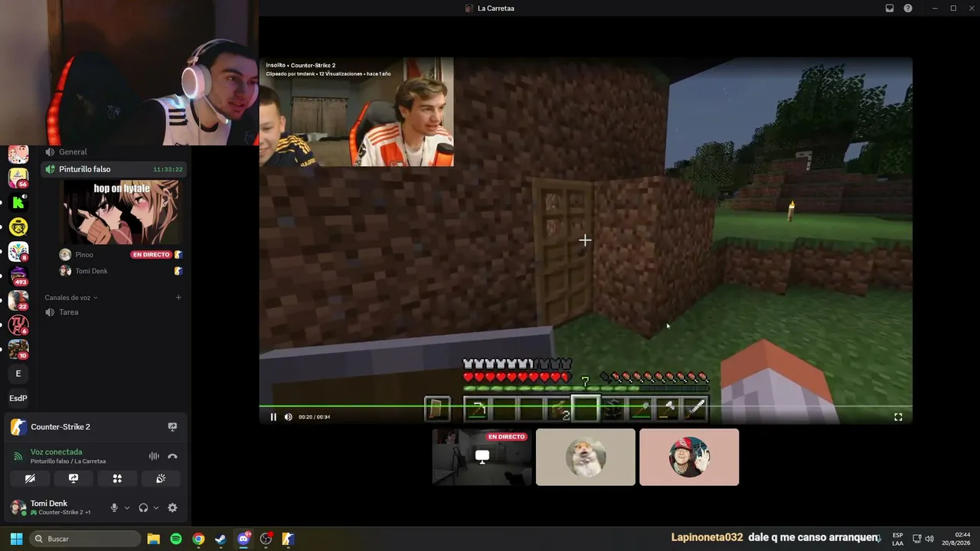Enter fullscreen on the clip player

[898, 417]
